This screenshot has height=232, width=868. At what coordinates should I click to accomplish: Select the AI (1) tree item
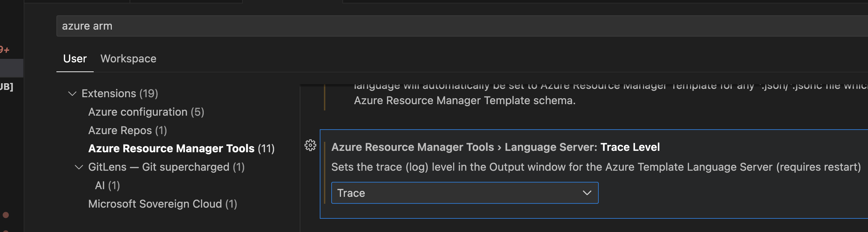point(108,185)
